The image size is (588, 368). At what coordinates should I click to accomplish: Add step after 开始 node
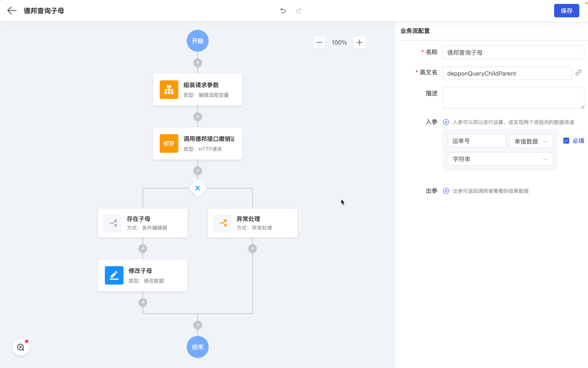[198, 62]
